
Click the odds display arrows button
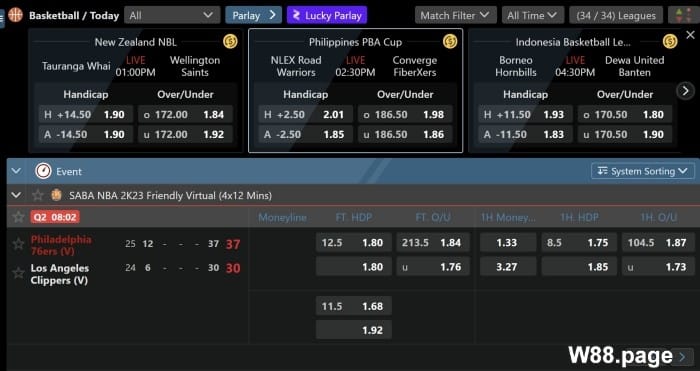pyautogui.click(x=683, y=15)
